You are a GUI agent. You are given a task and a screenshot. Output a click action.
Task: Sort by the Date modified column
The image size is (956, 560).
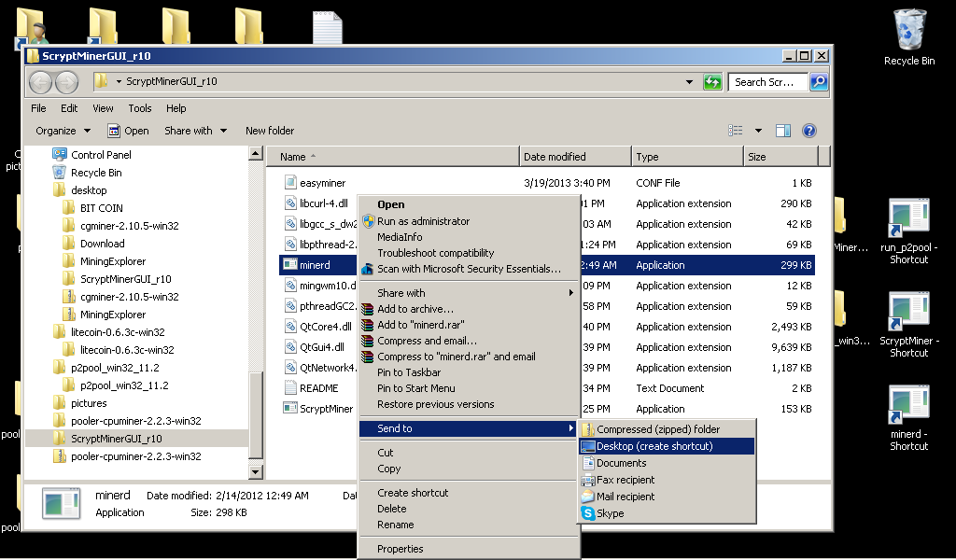(x=575, y=157)
